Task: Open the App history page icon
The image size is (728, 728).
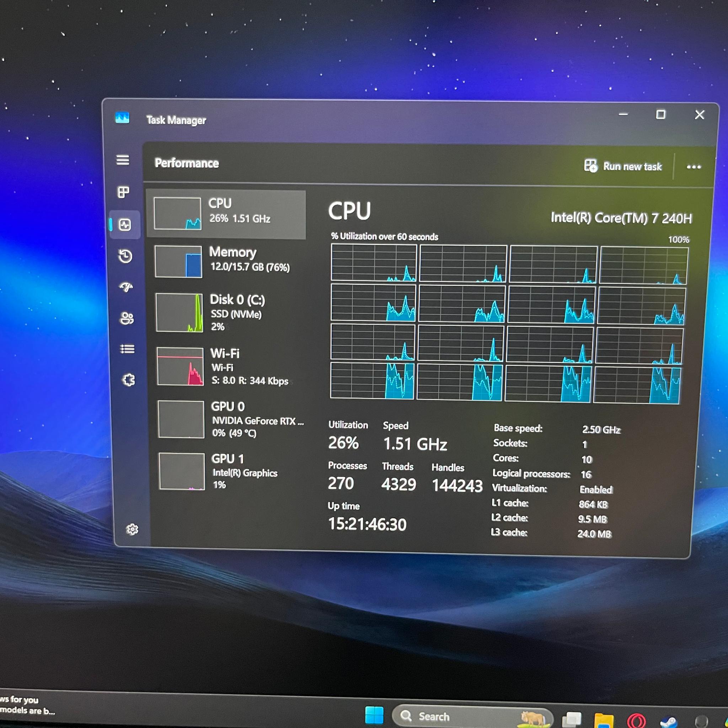Action: 125,256
